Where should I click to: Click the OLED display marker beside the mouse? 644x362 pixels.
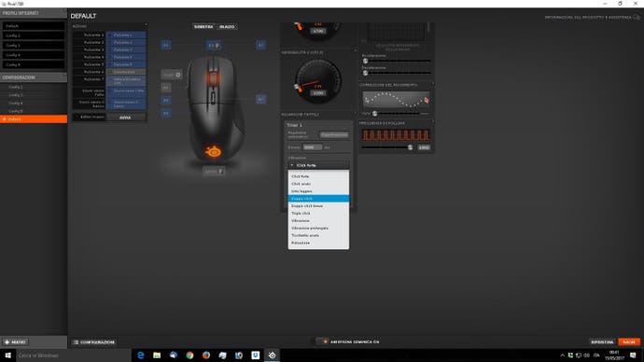click(172, 75)
